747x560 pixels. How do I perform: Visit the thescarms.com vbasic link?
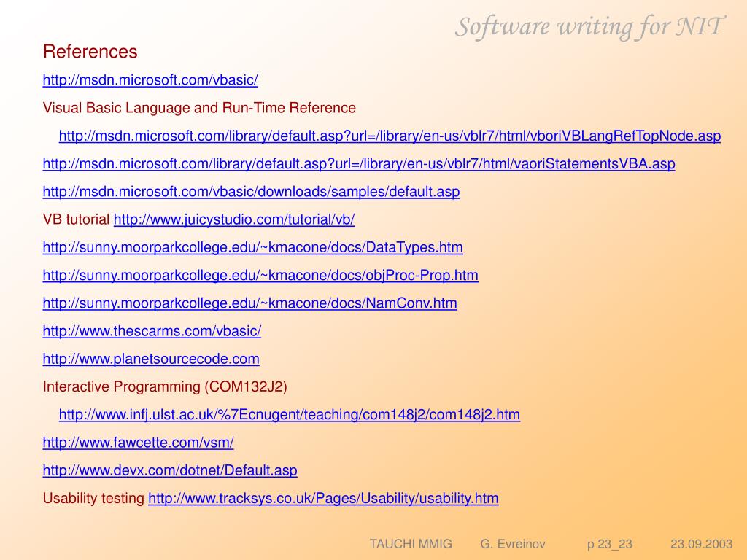[x=152, y=331]
